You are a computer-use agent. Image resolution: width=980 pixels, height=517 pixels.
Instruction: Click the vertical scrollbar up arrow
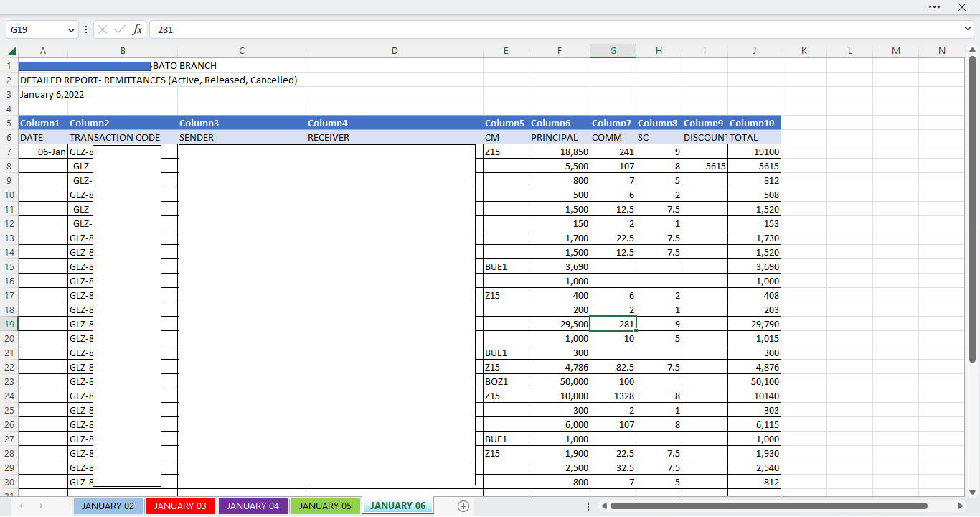point(972,50)
